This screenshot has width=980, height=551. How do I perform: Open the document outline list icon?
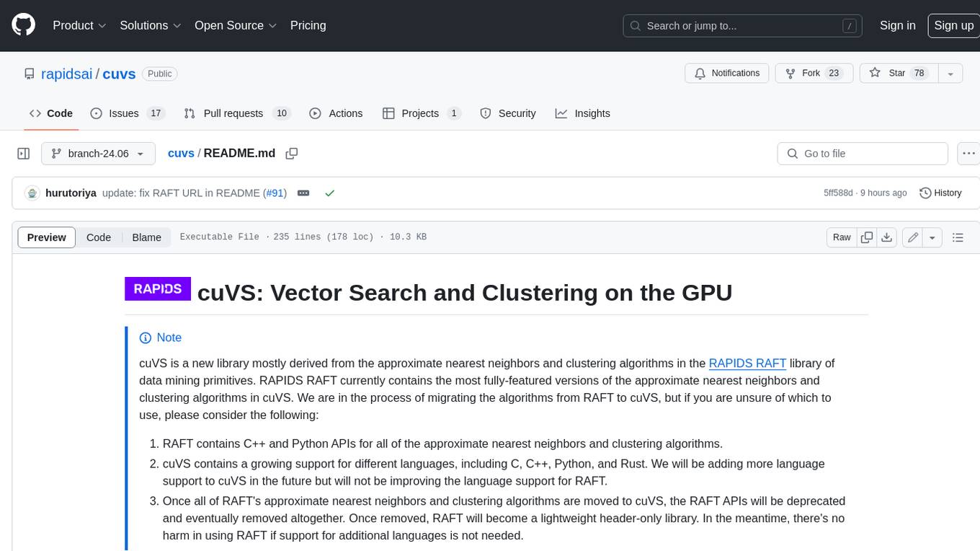tap(958, 237)
